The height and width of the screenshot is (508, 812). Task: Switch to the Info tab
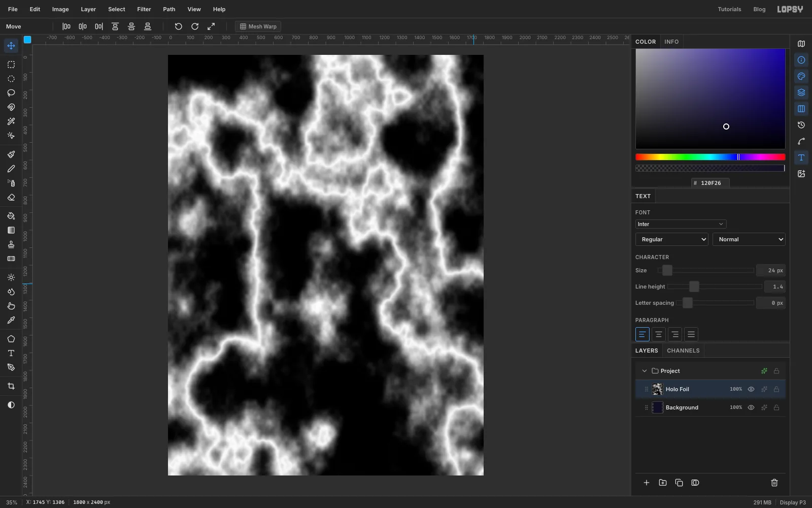[671, 42]
